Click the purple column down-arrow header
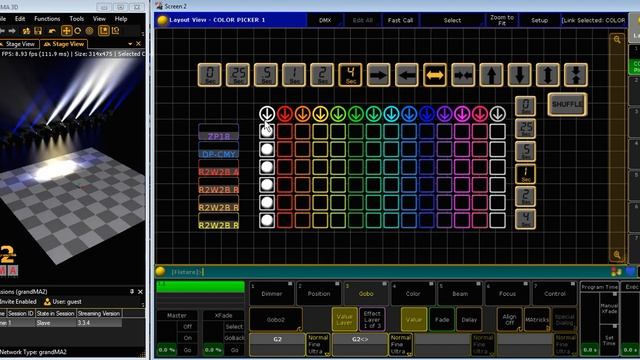This screenshot has height=360, width=640. pos(444,114)
